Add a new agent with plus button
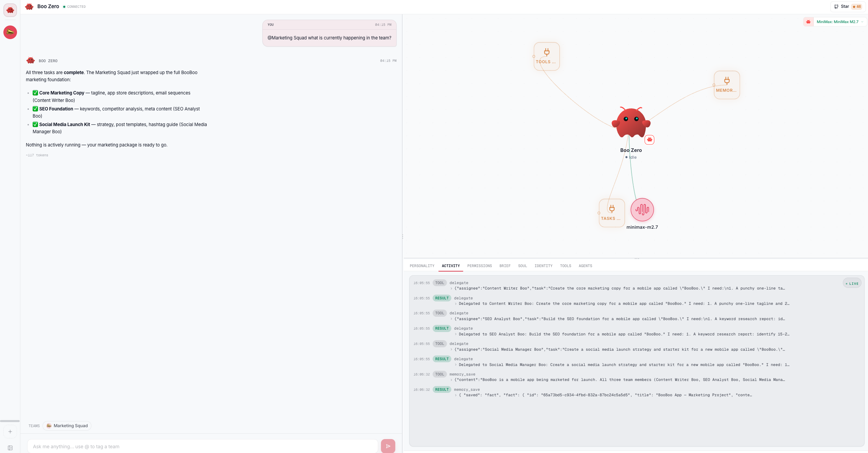This screenshot has width=868, height=453. coord(10,432)
